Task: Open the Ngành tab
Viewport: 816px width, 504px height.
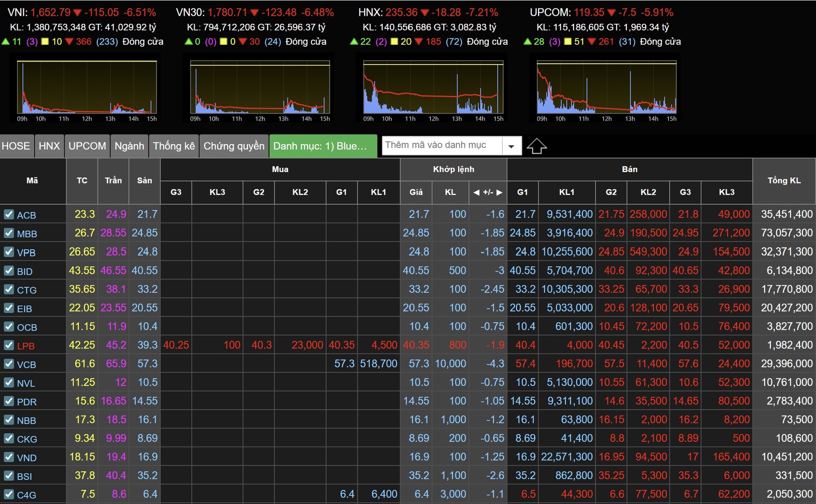Action: tap(129, 146)
